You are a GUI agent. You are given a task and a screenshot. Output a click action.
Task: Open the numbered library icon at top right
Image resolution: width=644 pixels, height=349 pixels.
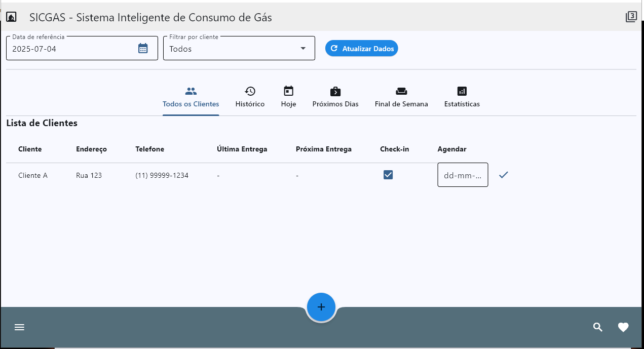631,17
